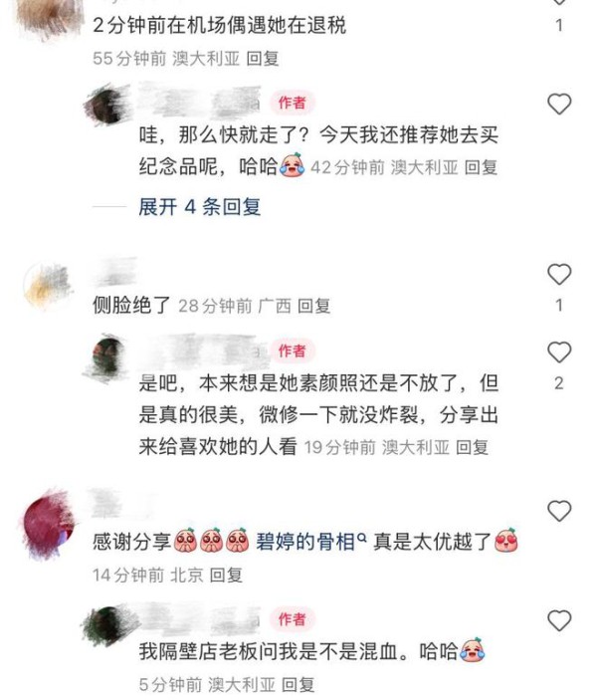This screenshot has height=700, width=597.
Task: Reply to the airport tax refund comment
Action: tap(263, 59)
